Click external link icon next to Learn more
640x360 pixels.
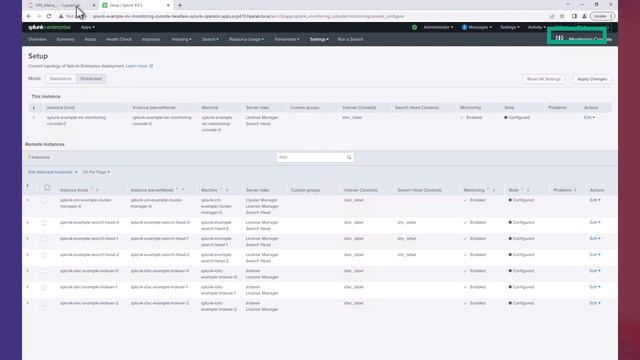151,66
